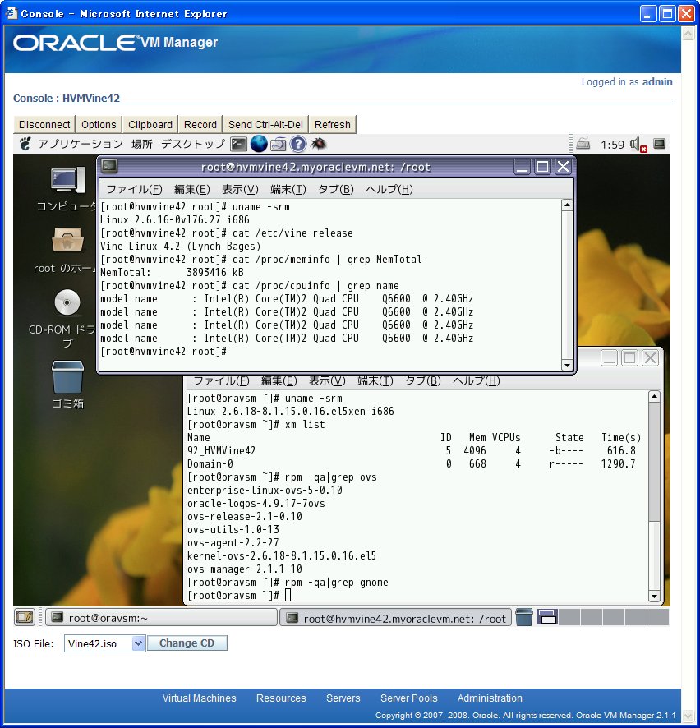Viewport: 700px width, 728px height.
Task: Click hvmvine42 terminal scrollbar down arrow
Action: pos(567,366)
